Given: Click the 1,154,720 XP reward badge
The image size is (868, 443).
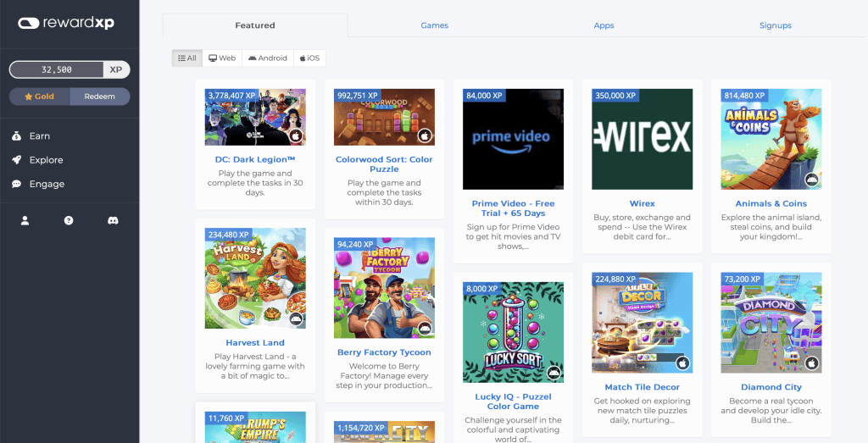Looking at the screenshot, I should [361, 428].
